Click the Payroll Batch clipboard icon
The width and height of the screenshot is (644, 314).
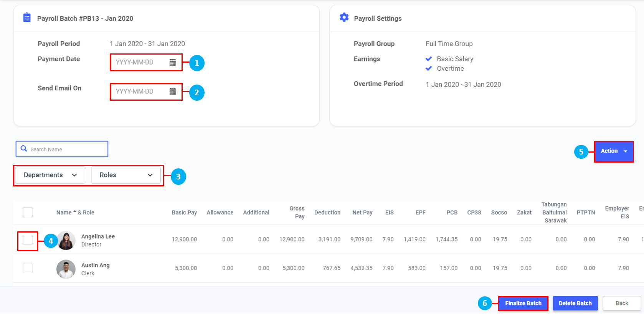pyautogui.click(x=27, y=18)
